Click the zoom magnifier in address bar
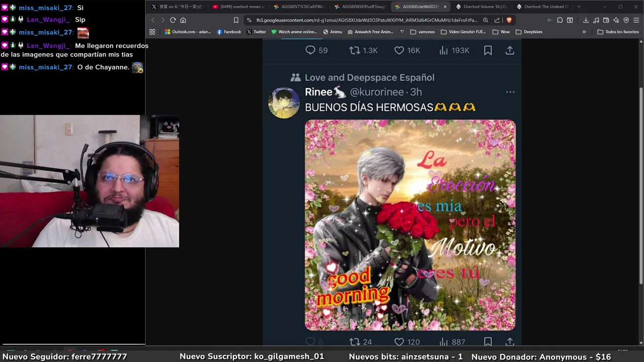Viewport: 644px width, 362px height. click(486, 20)
